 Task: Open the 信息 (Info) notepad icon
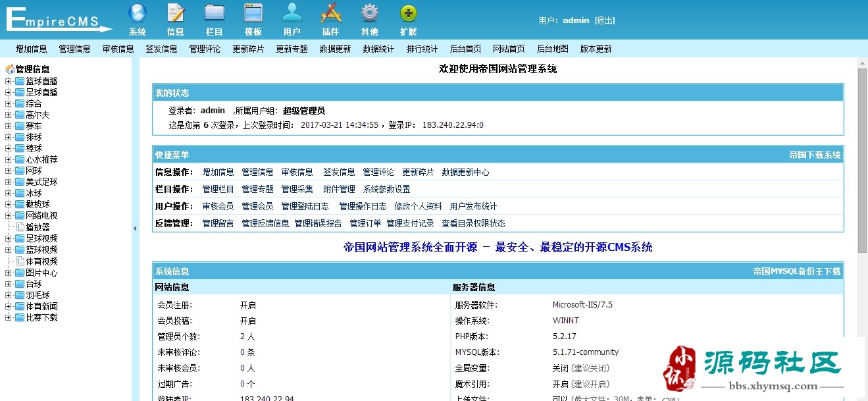tap(176, 13)
